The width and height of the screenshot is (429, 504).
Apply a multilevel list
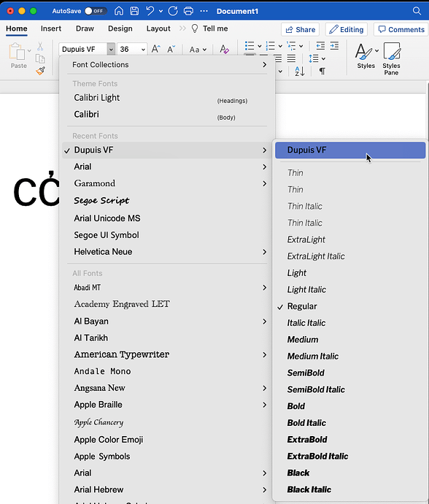coord(291,46)
